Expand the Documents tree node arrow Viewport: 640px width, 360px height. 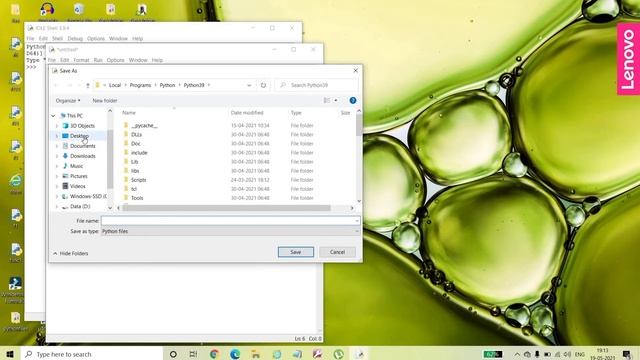point(57,146)
